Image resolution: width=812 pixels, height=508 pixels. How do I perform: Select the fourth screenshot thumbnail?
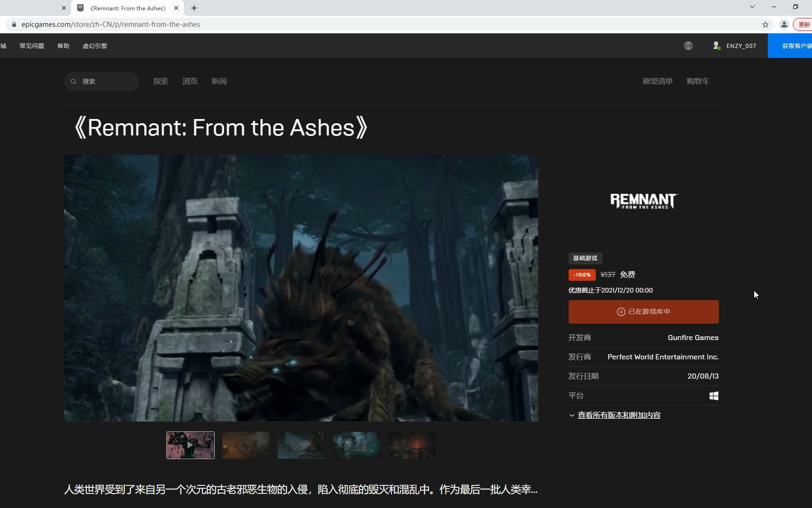(x=357, y=445)
